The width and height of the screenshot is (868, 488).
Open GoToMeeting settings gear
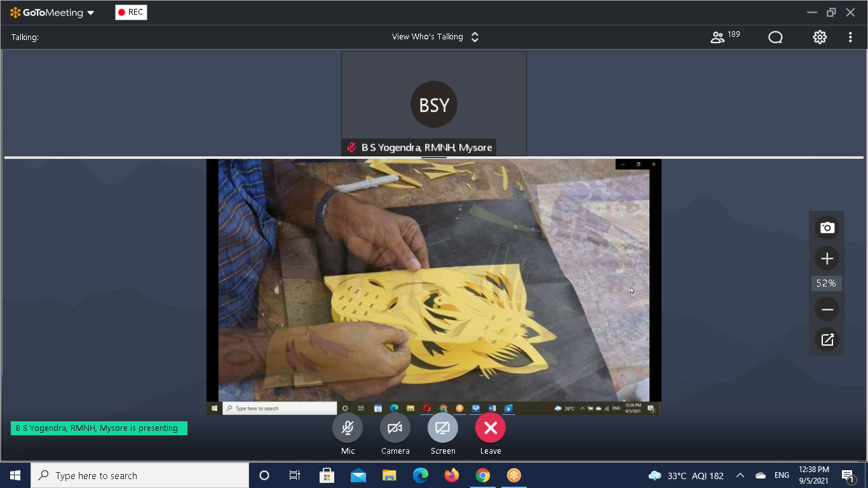[x=820, y=37]
